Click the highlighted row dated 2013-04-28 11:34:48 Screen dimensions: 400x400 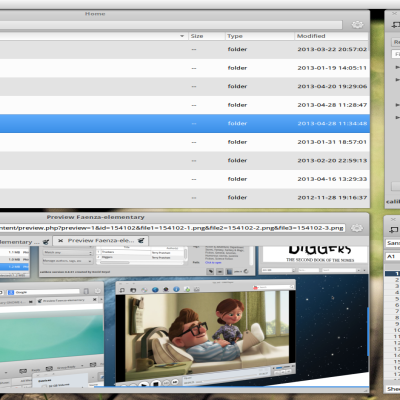coord(184,123)
